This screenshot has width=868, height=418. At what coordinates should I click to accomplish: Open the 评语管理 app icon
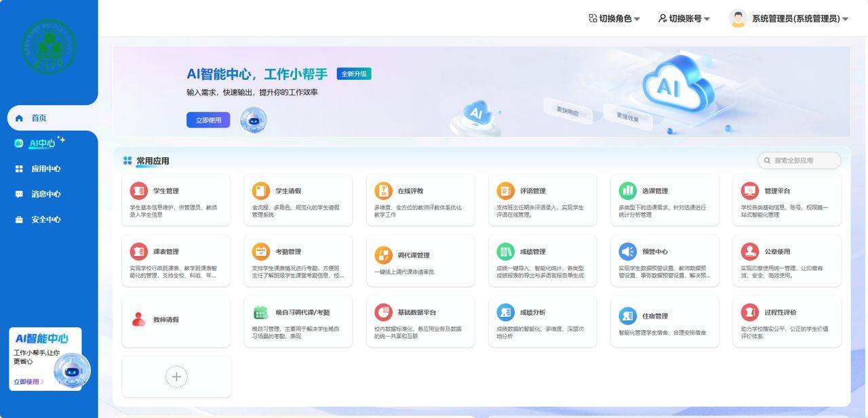tap(505, 190)
